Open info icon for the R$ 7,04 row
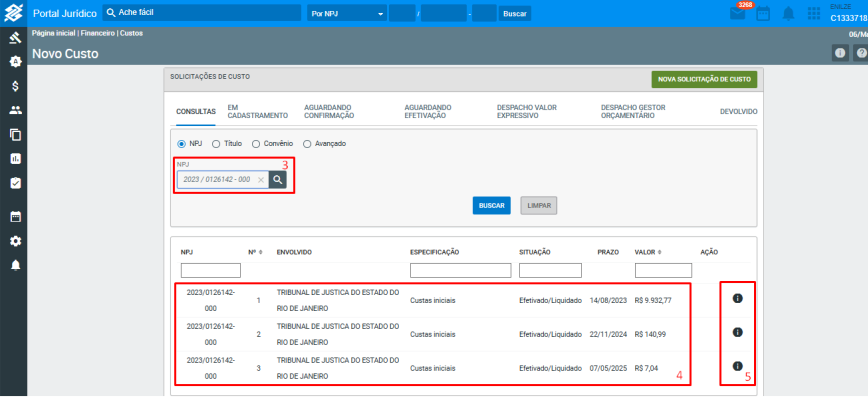This screenshot has height=397, width=868. click(x=737, y=366)
